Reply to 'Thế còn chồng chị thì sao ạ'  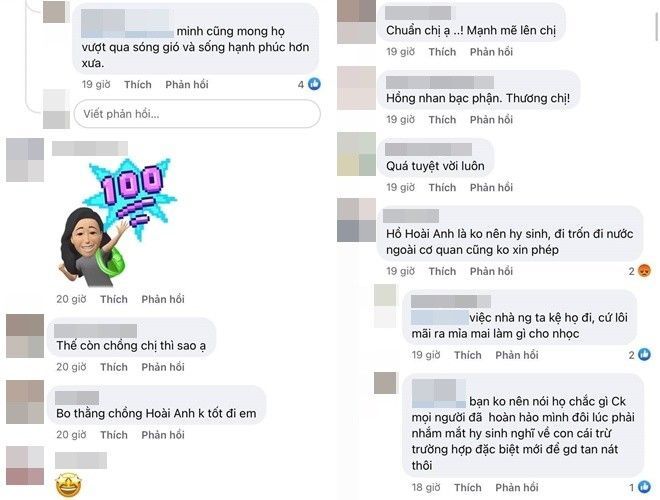[163, 367]
